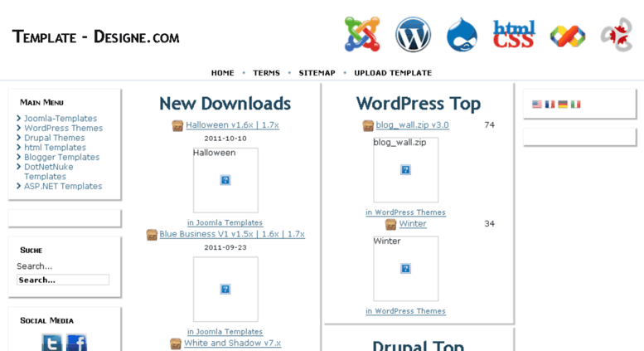Switch language with the US flag
Viewport: 644px width, 351px height.
coord(537,105)
